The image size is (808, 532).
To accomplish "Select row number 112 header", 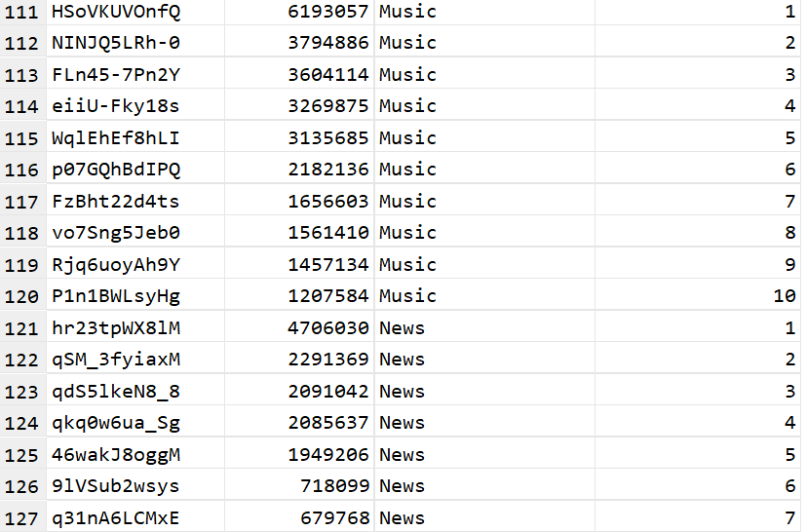I will 22,43.
